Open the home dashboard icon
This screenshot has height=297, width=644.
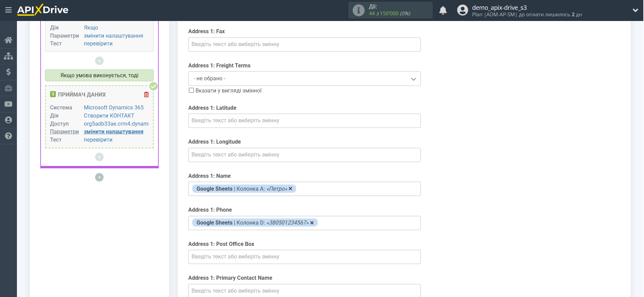coord(8,40)
